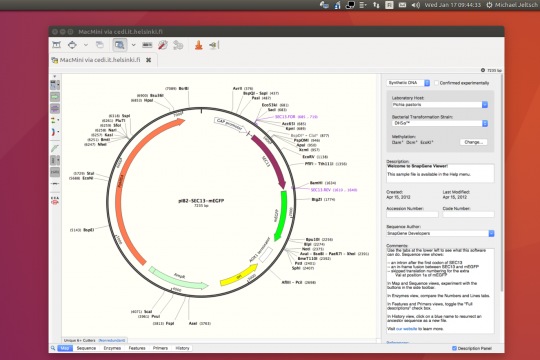The image size is (540, 360).
Task: Open the Enzymes tab
Action: 112,348
